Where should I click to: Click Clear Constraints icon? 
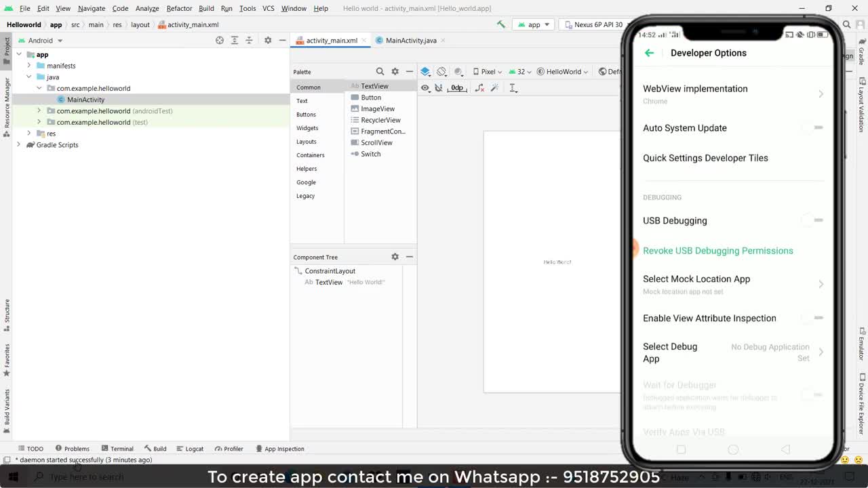coord(479,87)
